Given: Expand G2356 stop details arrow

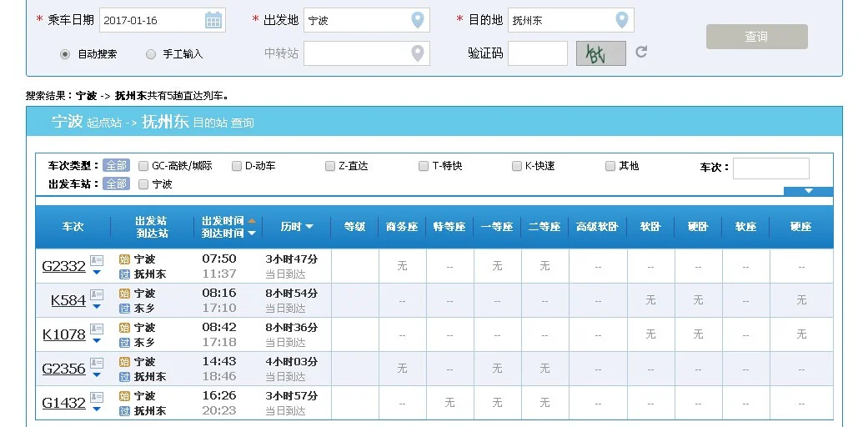Looking at the screenshot, I should 97,375.
